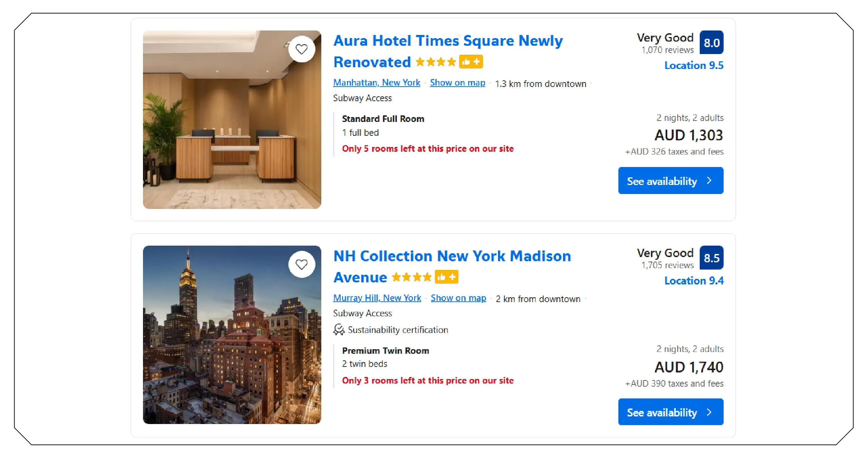Show Aura Hotel on map
868x458 pixels.
[x=457, y=83]
